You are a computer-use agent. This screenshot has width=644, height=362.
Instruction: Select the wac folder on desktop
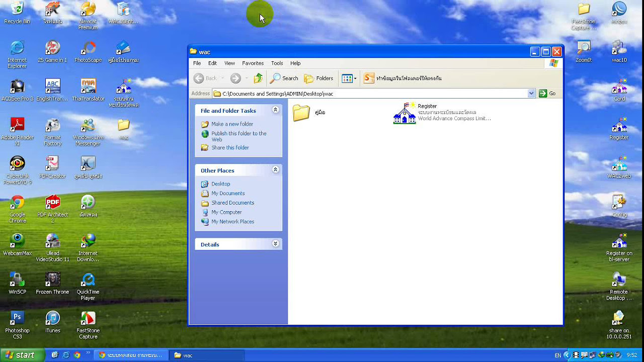[123, 129]
